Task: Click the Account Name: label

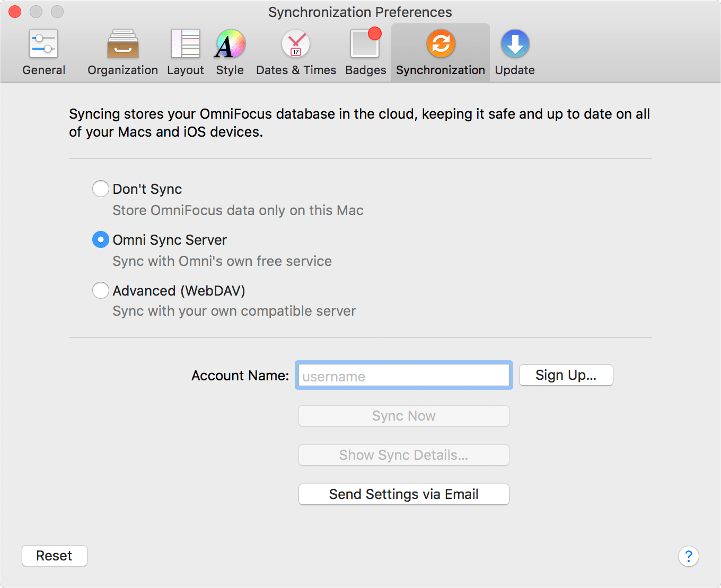Action: pyautogui.click(x=240, y=376)
